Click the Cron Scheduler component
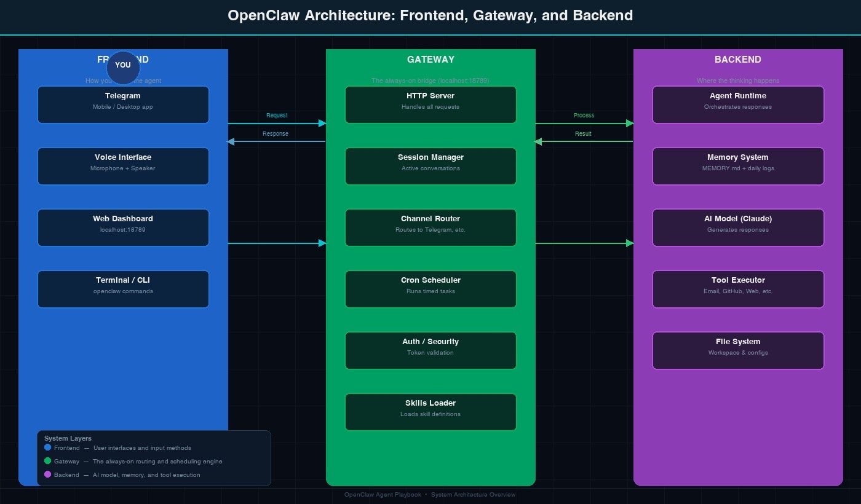 pos(430,289)
